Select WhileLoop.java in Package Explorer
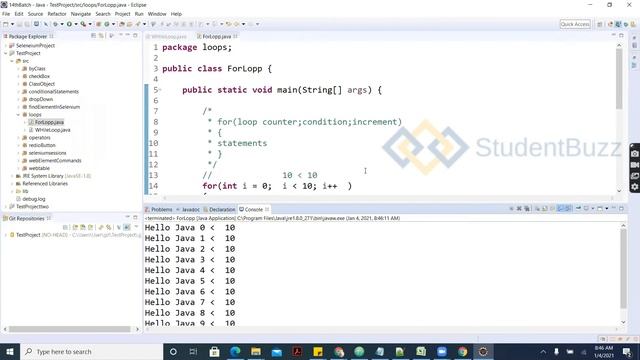 point(52,130)
